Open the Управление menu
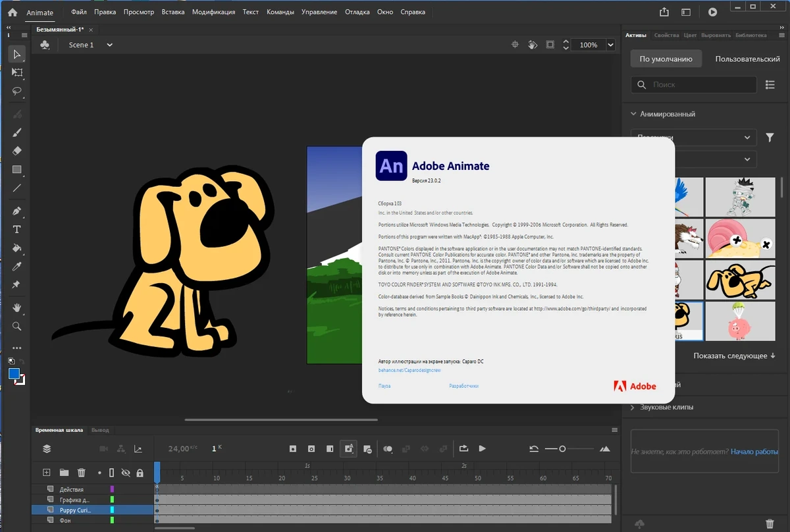The image size is (790, 532). coord(319,12)
